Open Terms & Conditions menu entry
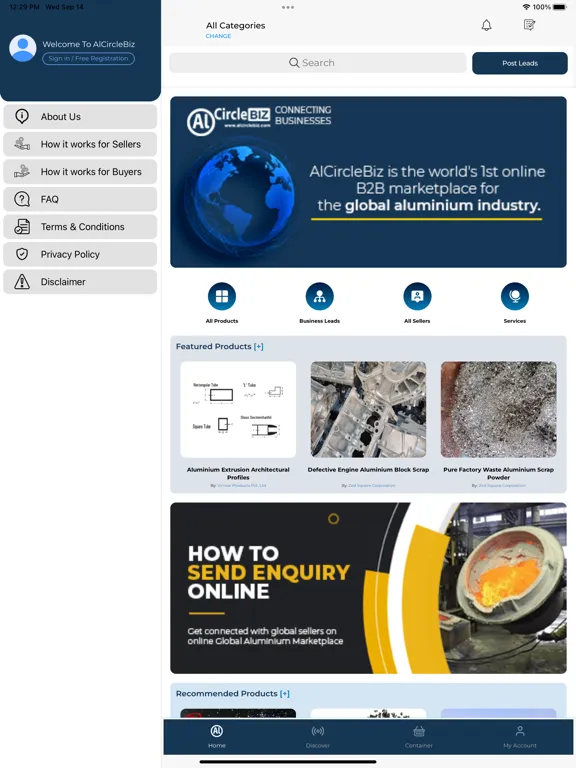The image size is (576, 768). pyautogui.click(x=80, y=226)
